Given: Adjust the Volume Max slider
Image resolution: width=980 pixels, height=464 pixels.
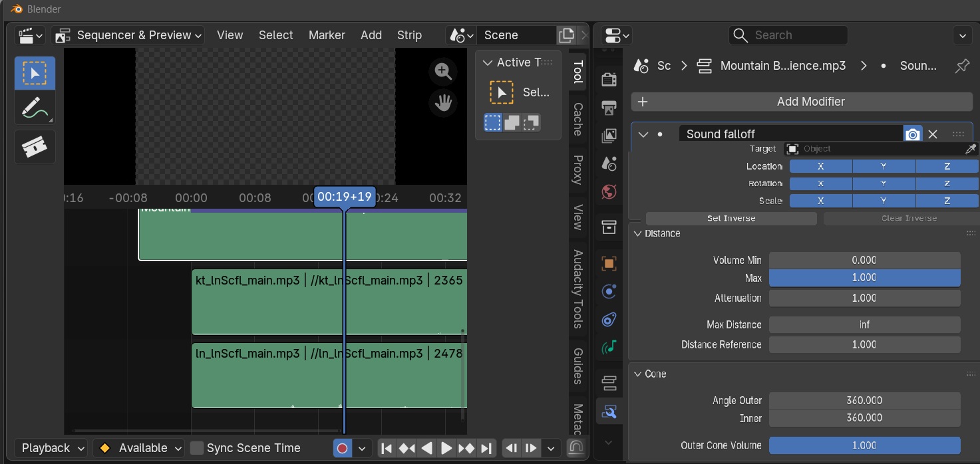Looking at the screenshot, I should pyautogui.click(x=864, y=278).
